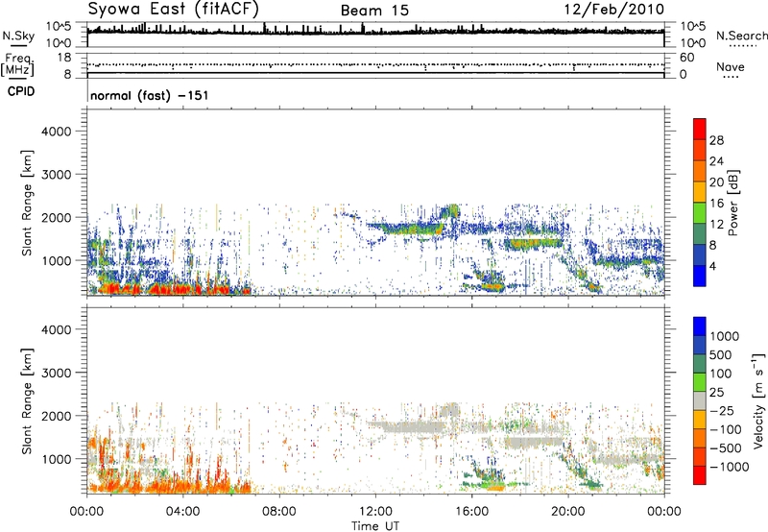Screen dimensions: 768x532
Task: Choose the dark green 8–12 dB Power segment
Action: coord(700,233)
